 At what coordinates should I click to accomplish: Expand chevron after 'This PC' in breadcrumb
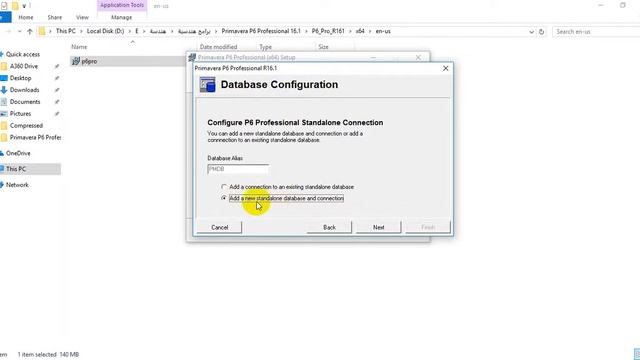coord(81,31)
